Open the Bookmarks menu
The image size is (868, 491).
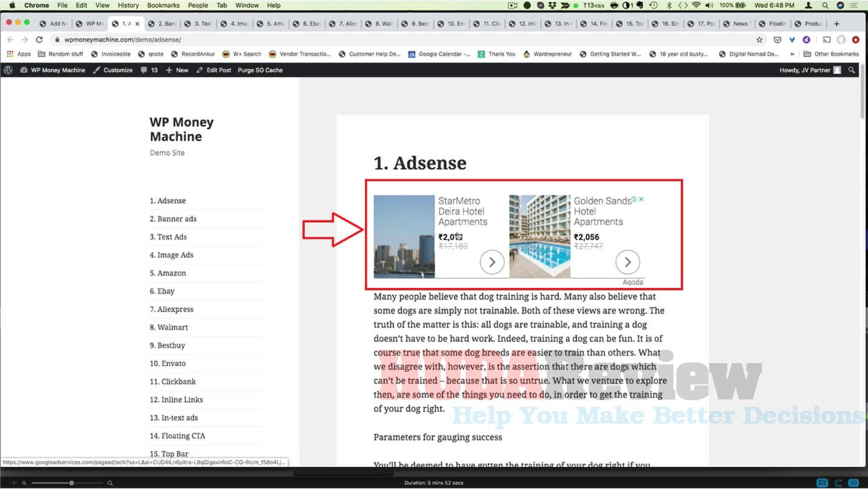click(163, 5)
